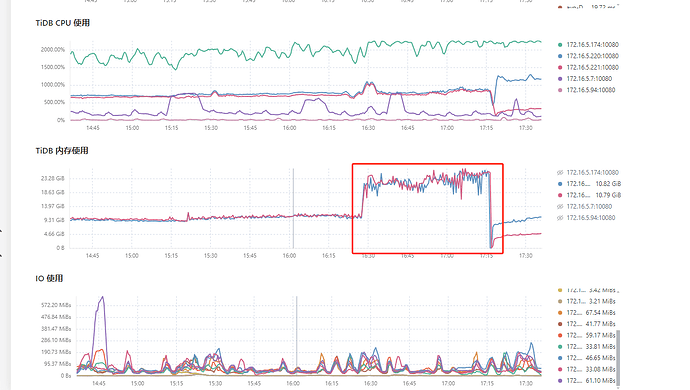Toggle 172.16.5.220:10080 series in CPU chart legend

point(588,56)
